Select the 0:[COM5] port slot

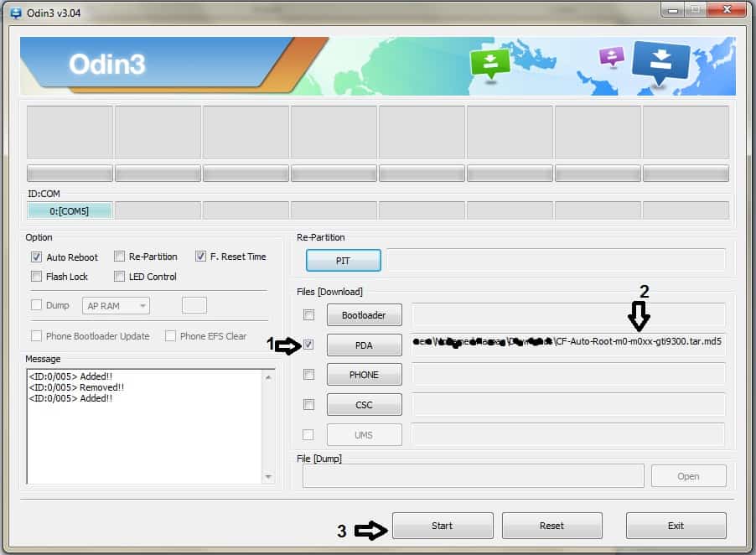click(x=70, y=210)
